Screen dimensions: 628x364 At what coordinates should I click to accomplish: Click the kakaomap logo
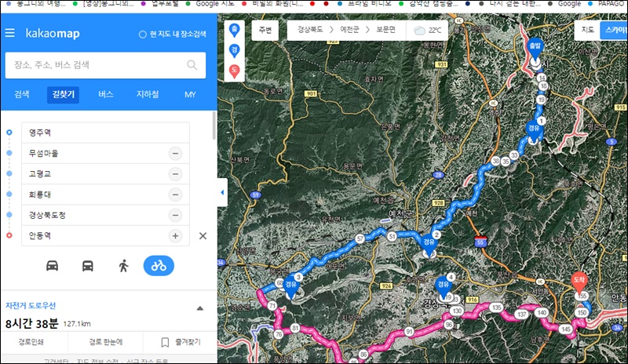[x=53, y=33]
